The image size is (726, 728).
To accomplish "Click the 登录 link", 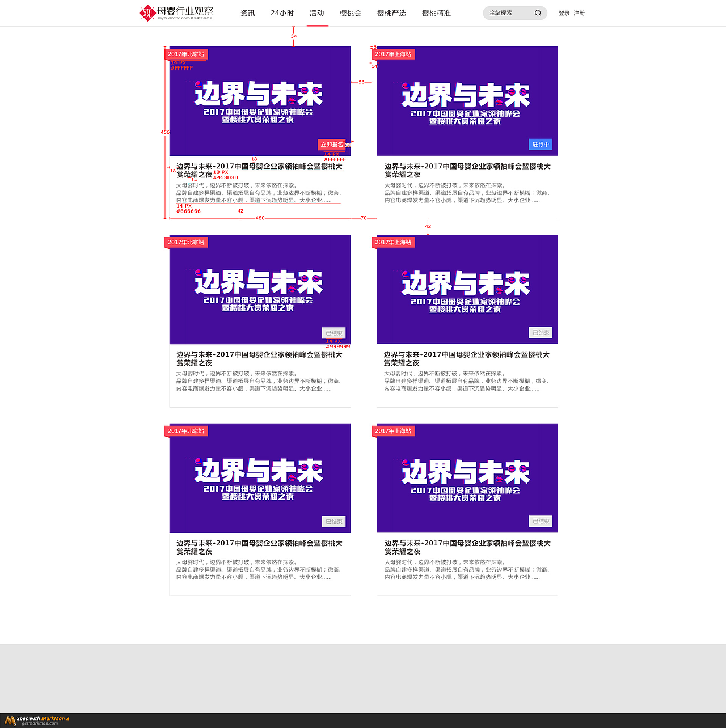I will 564,13.
